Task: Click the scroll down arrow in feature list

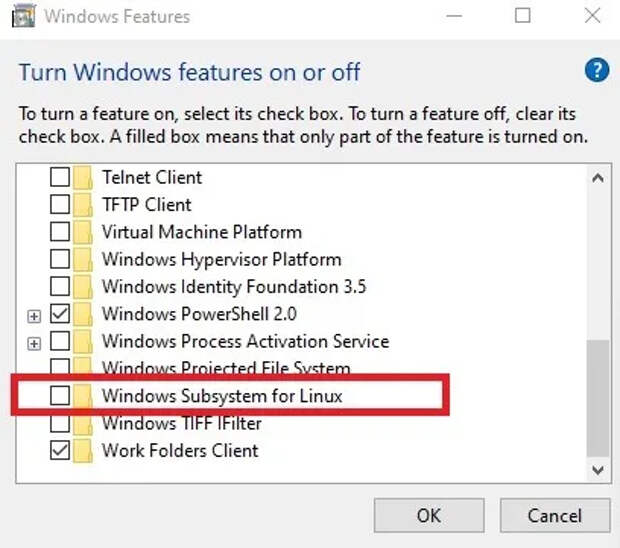Action: (597, 470)
